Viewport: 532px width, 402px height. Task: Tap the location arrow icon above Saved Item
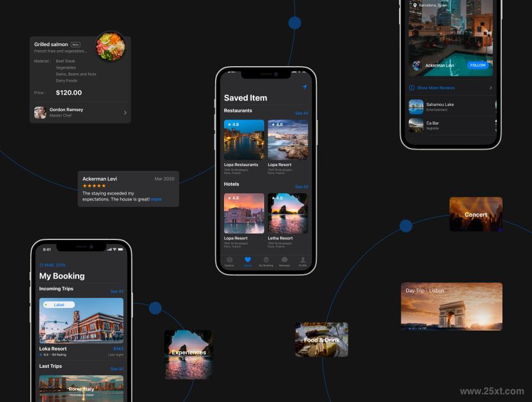pyautogui.click(x=304, y=87)
